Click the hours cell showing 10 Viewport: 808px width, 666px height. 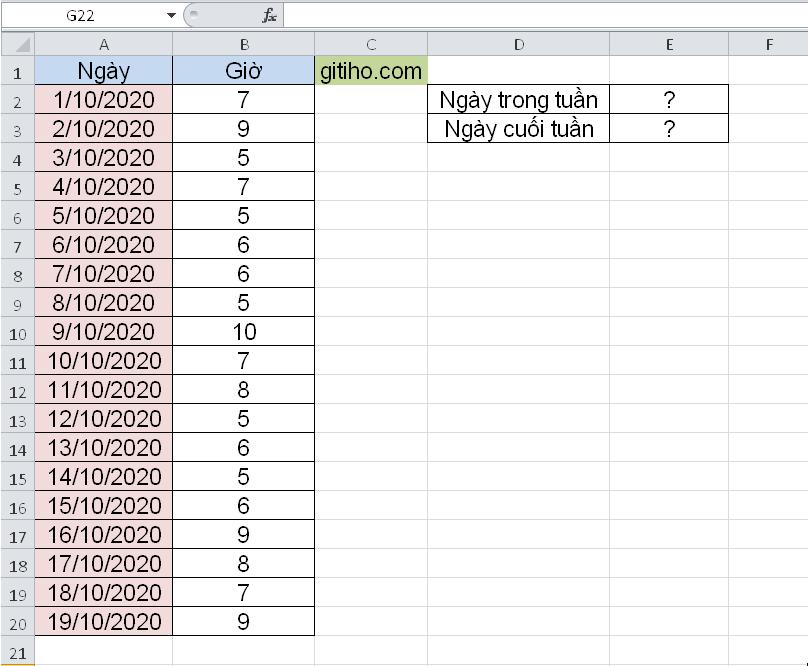coord(243,332)
